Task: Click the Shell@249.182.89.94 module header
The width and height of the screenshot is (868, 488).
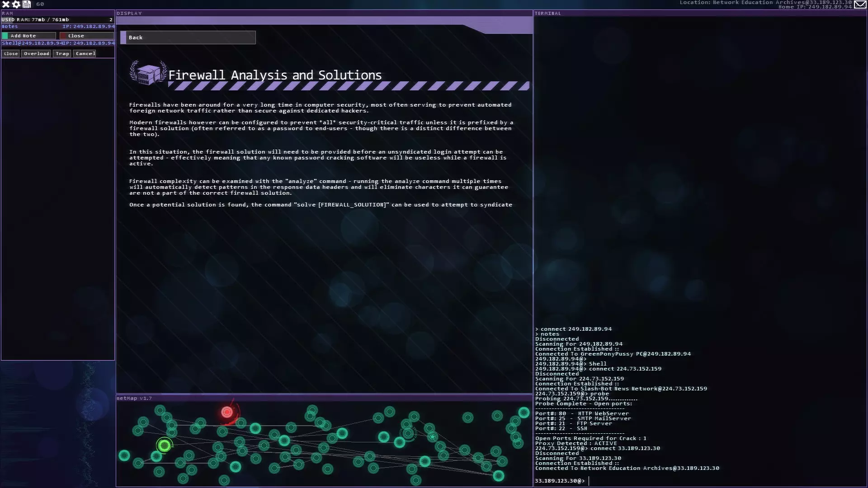Action: (32, 43)
